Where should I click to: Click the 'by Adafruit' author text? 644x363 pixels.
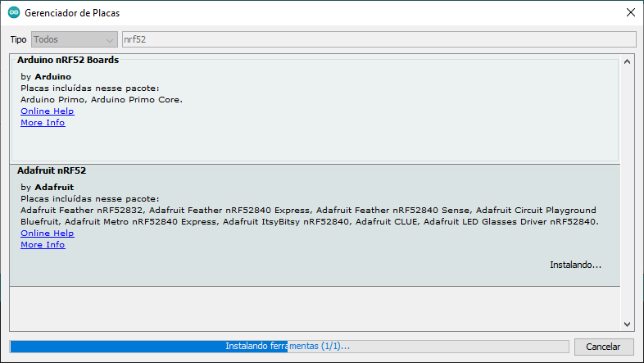[x=48, y=188]
